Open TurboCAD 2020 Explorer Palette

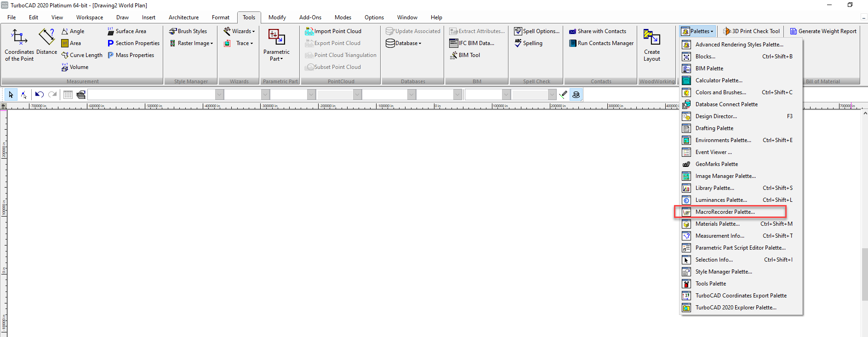pos(741,308)
